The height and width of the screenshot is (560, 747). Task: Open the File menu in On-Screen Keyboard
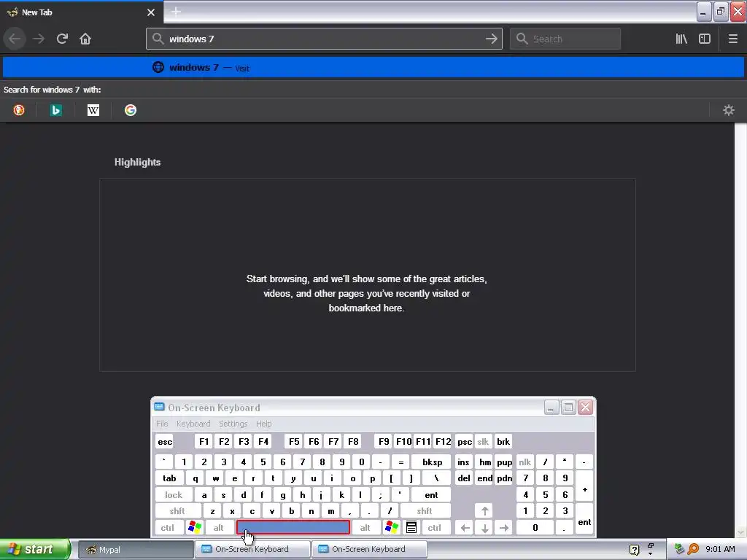point(162,424)
